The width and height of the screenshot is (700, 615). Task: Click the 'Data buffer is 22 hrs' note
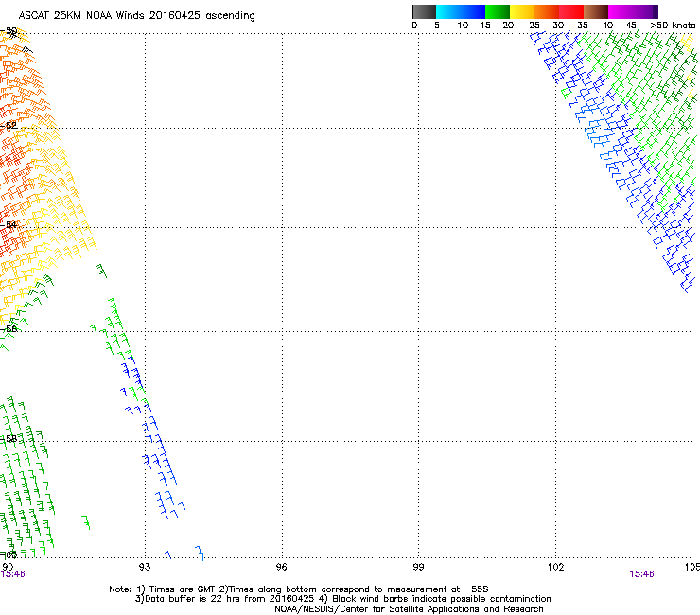[342, 599]
